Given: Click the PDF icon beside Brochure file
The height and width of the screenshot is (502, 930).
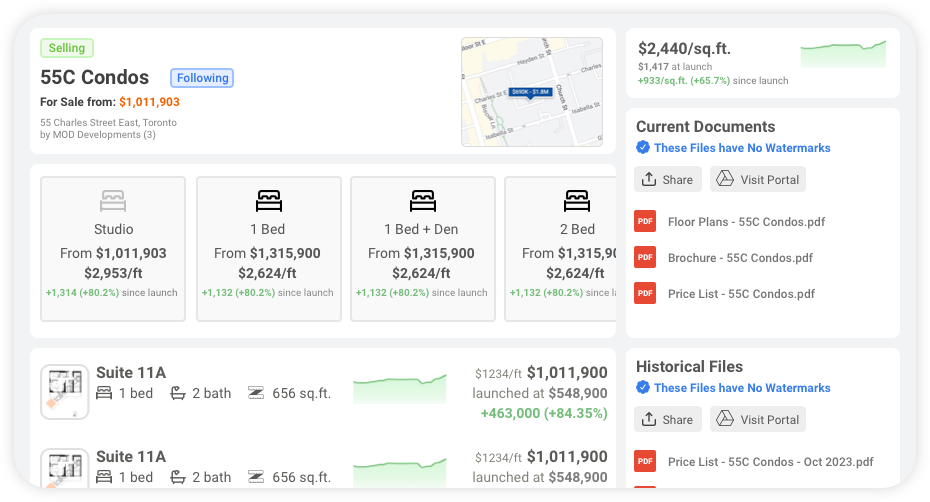Looking at the screenshot, I should pos(645,258).
